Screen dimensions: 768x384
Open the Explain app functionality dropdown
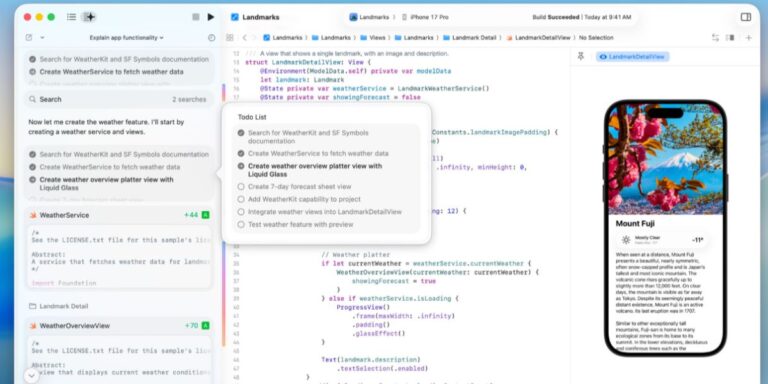(x=126, y=38)
